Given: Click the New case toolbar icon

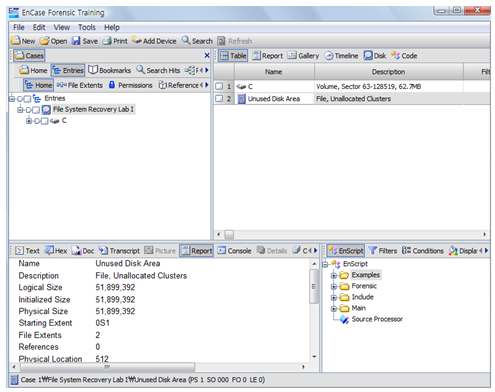Looking at the screenshot, I should [23, 41].
